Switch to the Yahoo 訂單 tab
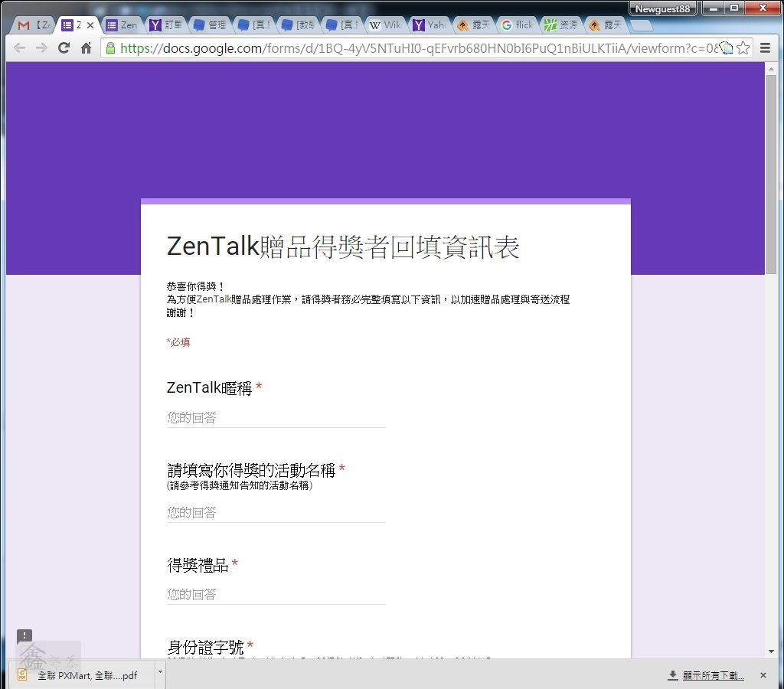The width and height of the screenshot is (784, 689). click(x=166, y=25)
